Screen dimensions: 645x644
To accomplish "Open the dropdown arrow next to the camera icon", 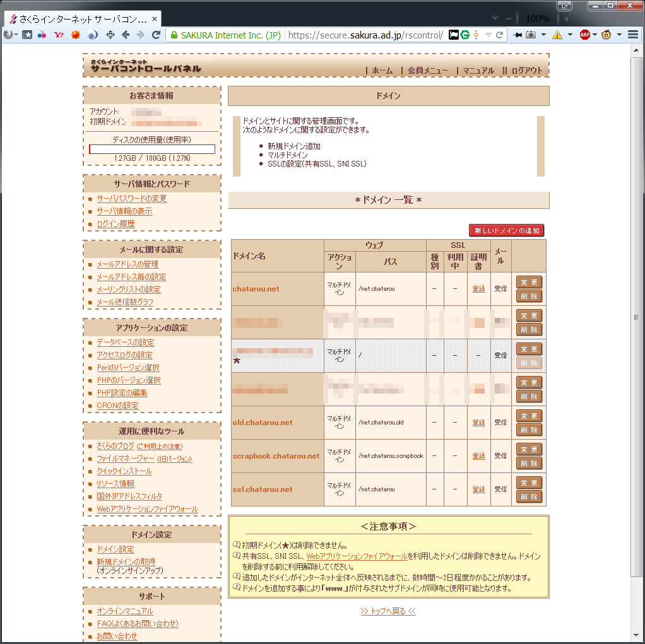I will coord(544,35).
